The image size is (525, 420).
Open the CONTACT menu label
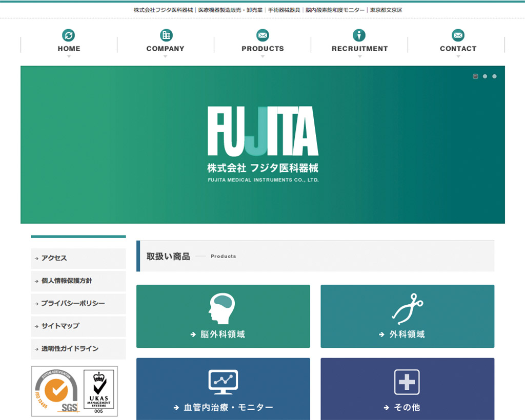[x=458, y=49]
